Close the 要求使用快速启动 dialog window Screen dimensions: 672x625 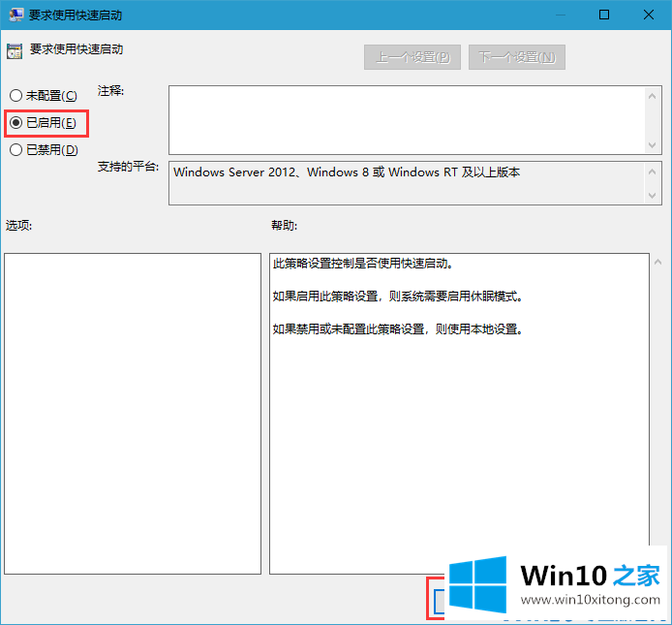pos(649,15)
